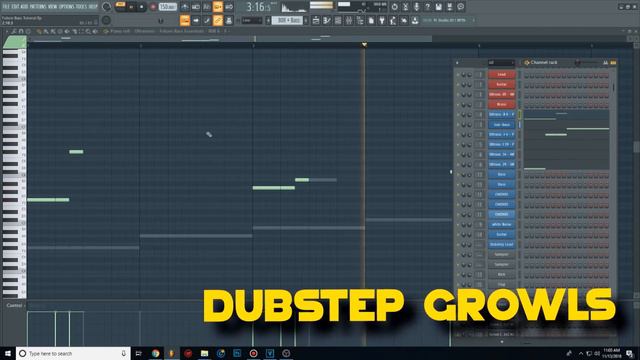Click the red Record button
Viewport: 640px width, 360px height.
(153, 7)
